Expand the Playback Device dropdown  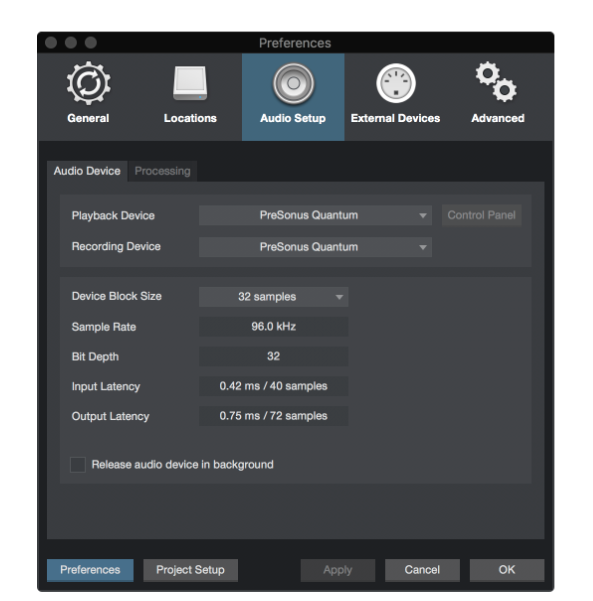click(315, 215)
